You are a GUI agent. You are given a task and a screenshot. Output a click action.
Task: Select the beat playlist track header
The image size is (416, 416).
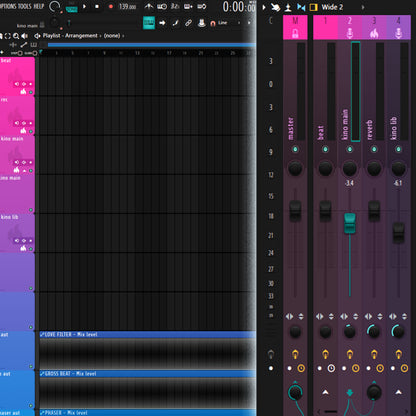[x=17, y=76]
